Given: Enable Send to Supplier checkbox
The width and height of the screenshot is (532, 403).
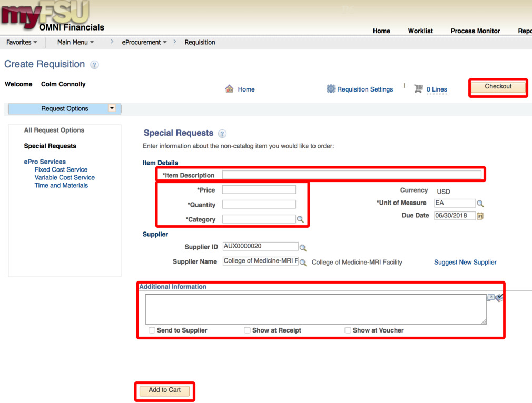Looking at the screenshot, I should pos(152,330).
